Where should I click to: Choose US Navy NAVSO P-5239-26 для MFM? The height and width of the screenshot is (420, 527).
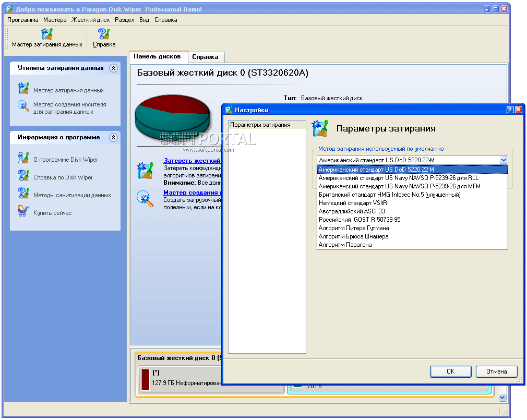[412, 186]
